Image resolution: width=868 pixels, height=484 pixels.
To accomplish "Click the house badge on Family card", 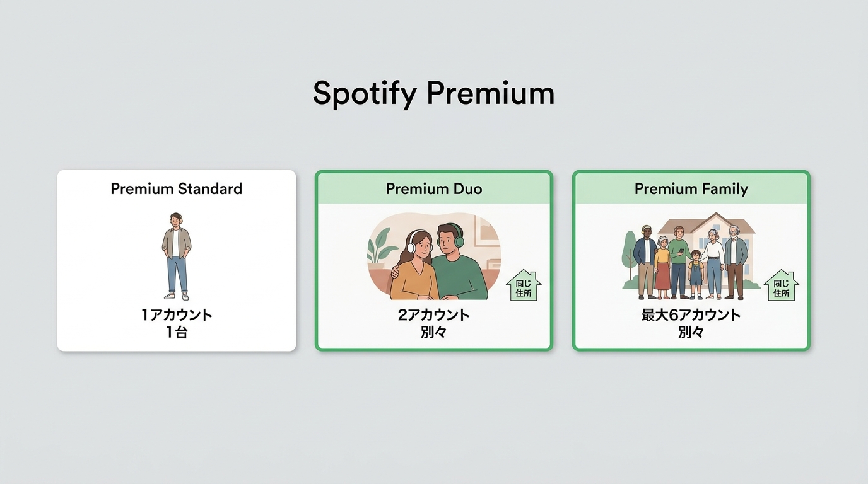I will pos(781,285).
